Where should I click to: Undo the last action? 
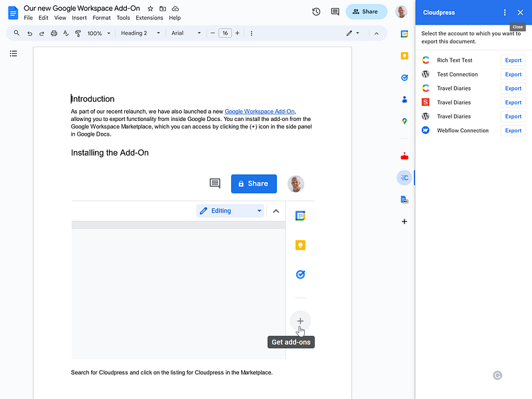point(30,33)
